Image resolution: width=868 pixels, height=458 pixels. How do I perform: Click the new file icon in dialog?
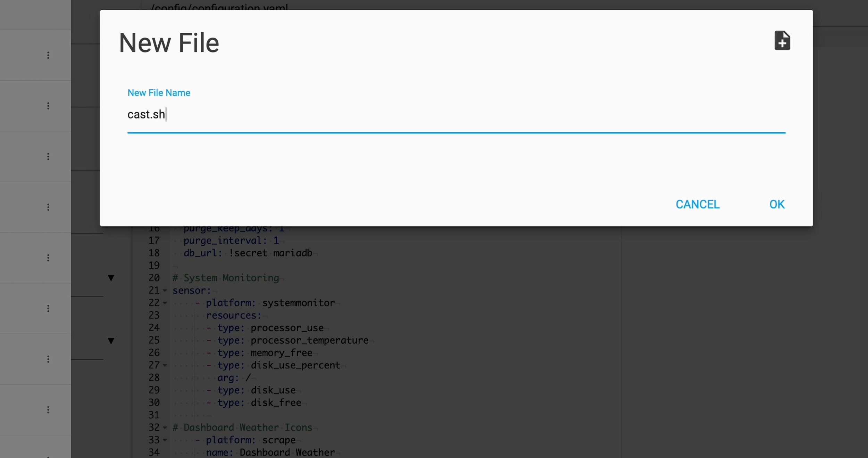[782, 41]
